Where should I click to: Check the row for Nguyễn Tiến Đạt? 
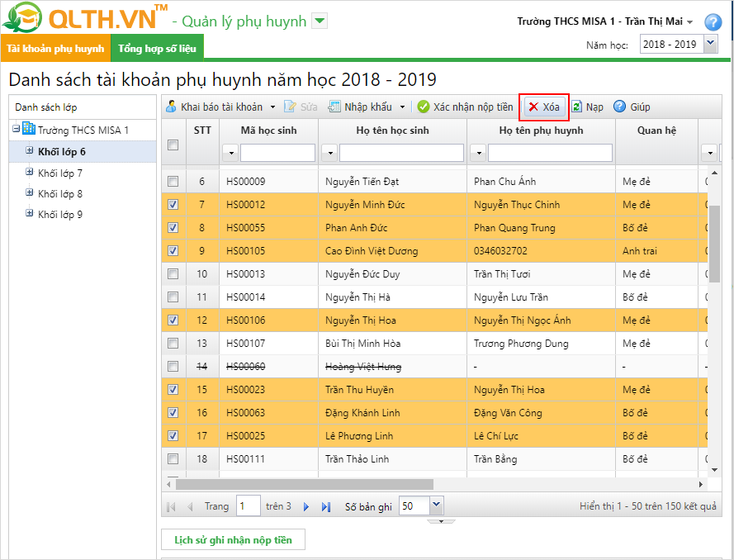click(173, 181)
